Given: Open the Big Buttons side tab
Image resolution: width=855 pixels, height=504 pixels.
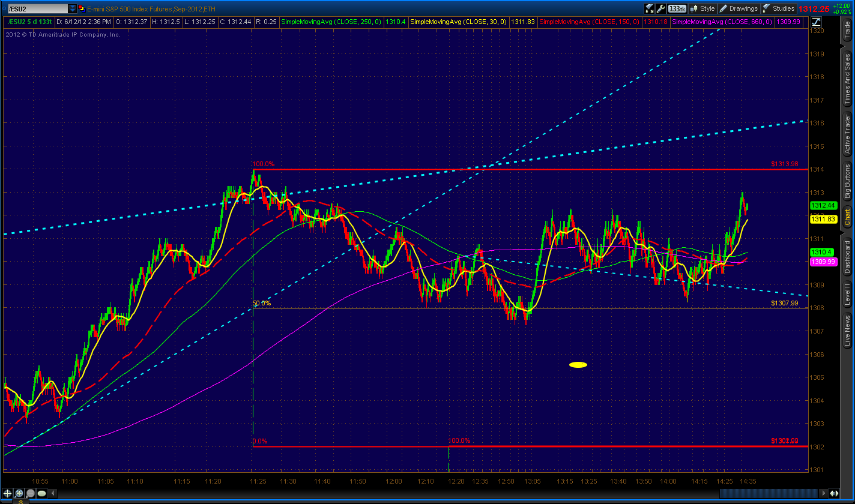Looking at the screenshot, I should pyautogui.click(x=847, y=182).
